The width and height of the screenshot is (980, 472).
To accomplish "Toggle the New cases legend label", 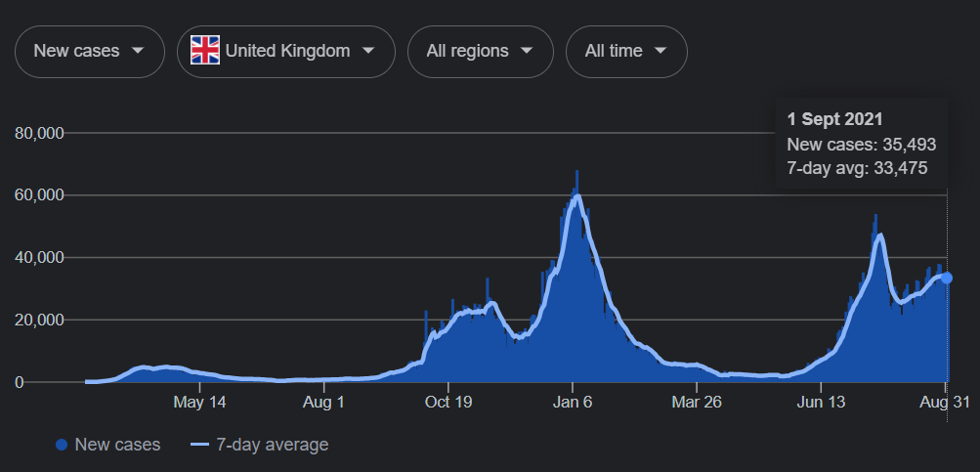I will (x=117, y=445).
